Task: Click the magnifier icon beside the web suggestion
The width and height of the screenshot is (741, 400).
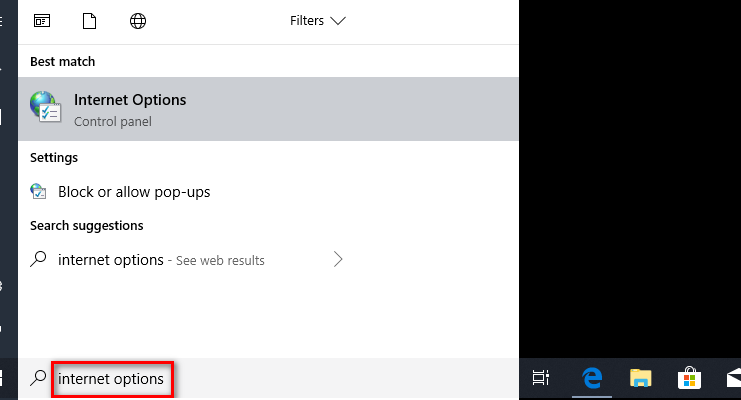Action: (x=38, y=259)
